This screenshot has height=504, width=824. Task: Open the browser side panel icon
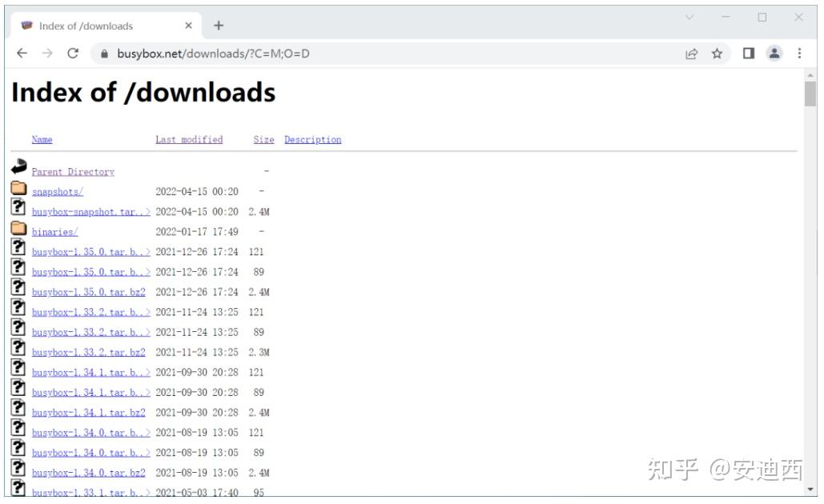click(749, 54)
